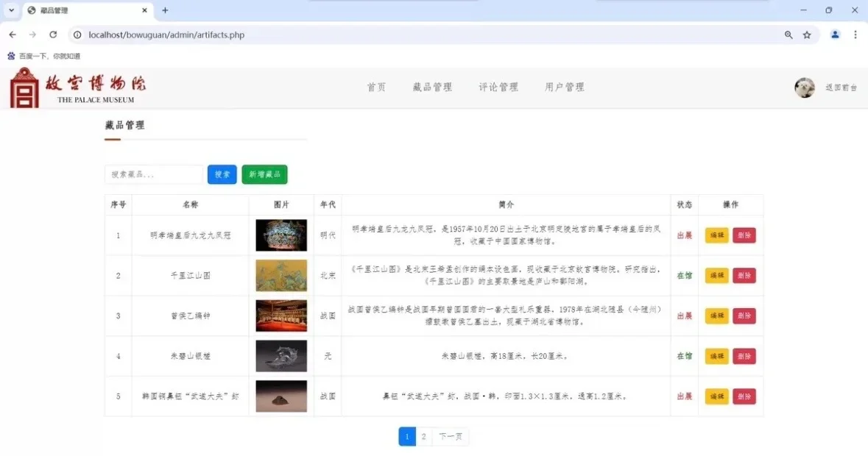Screen dimensions: 868x456
Task: Click 返回前台 to return to frontend
Action: 841,88
